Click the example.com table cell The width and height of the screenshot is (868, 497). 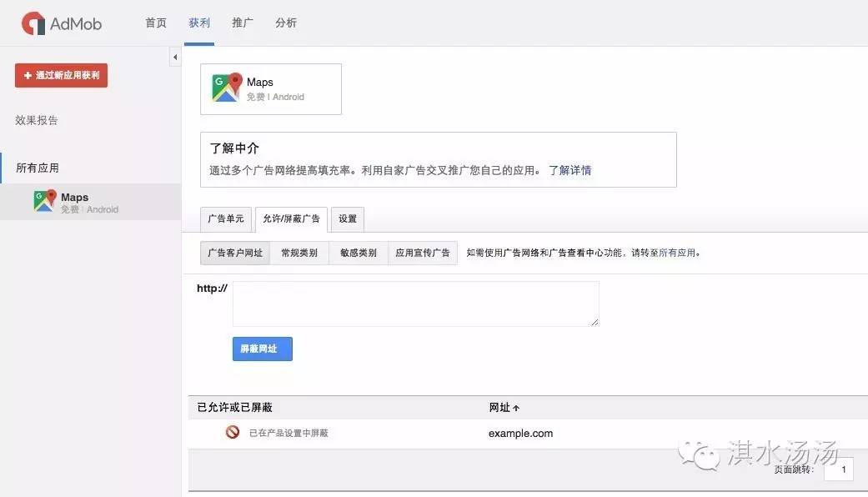520,434
